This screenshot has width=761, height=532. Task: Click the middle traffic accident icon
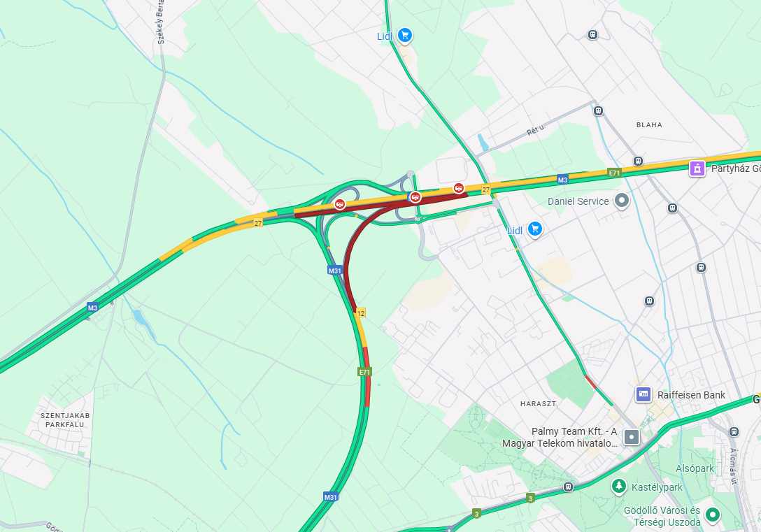coord(415,197)
